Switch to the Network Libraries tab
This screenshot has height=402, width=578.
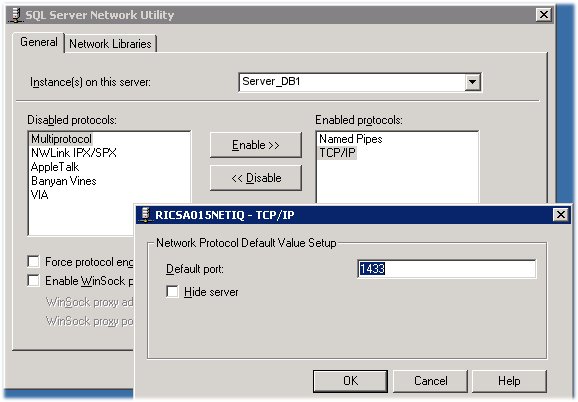click(x=110, y=44)
